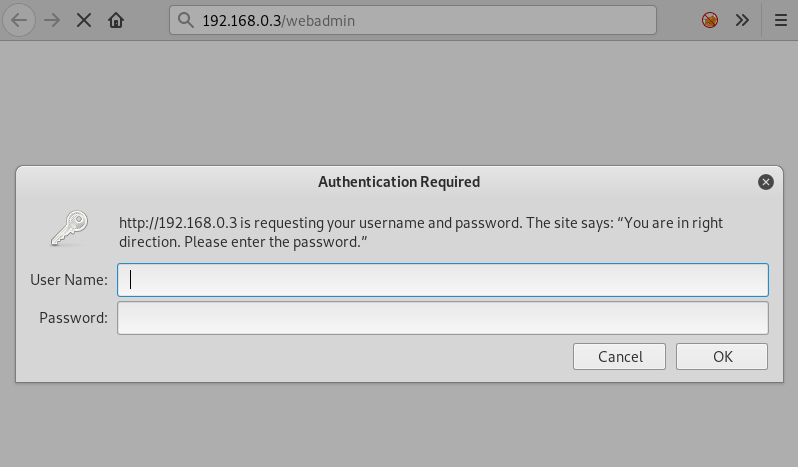This screenshot has height=467, width=798.
Task: Click into the Password input field
Action: pos(442,318)
